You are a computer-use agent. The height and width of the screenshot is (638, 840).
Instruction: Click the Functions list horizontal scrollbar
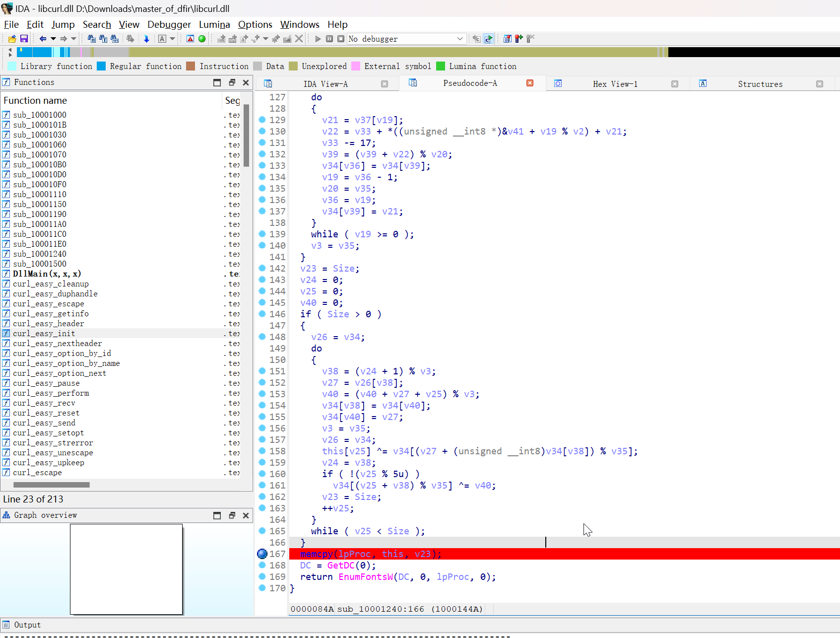(52, 485)
